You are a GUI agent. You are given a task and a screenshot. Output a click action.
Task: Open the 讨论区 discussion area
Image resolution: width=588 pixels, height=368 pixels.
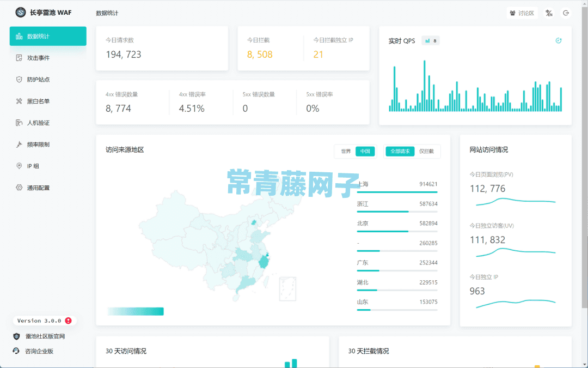point(522,13)
